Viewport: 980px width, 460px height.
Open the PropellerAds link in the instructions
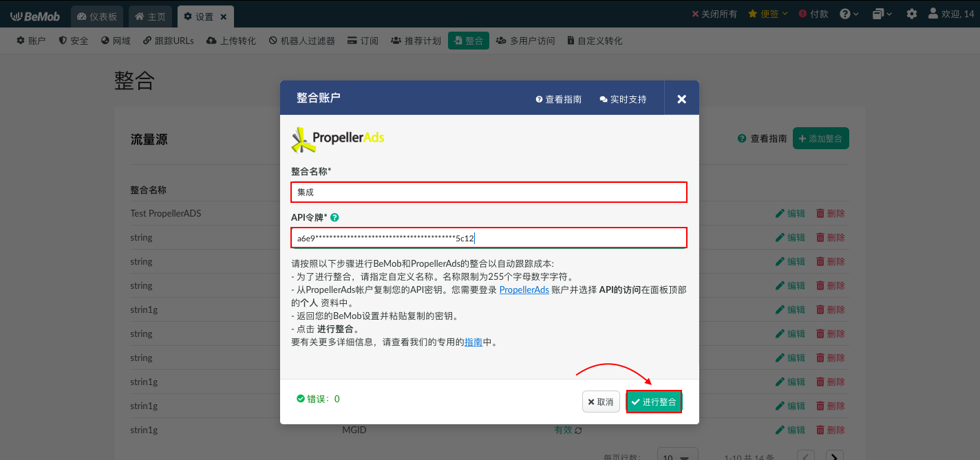(523, 289)
